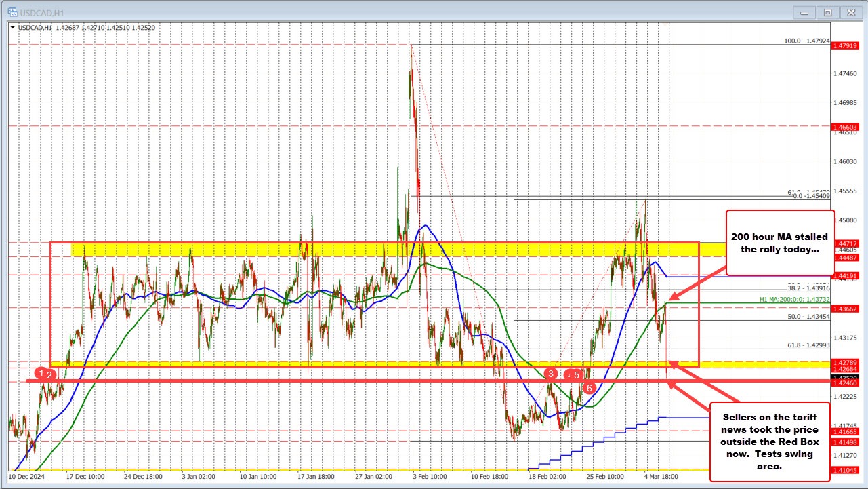
Task: Click red circle marker number 3
Action: [552, 374]
